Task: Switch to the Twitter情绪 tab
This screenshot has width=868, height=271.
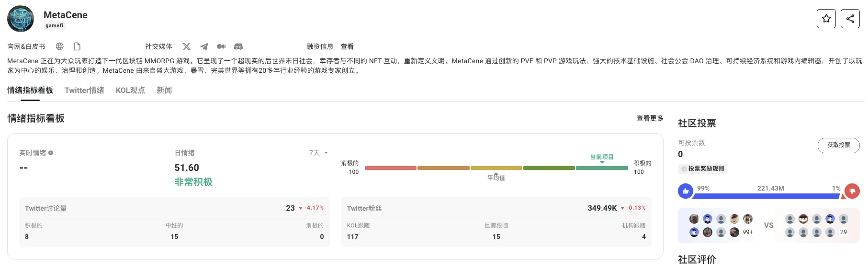Action: (x=84, y=90)
